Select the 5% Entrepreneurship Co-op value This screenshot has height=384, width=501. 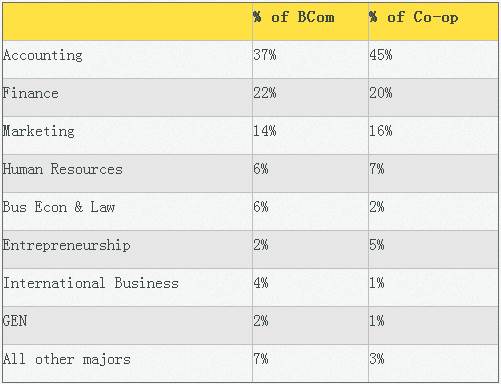click(377, 245)
